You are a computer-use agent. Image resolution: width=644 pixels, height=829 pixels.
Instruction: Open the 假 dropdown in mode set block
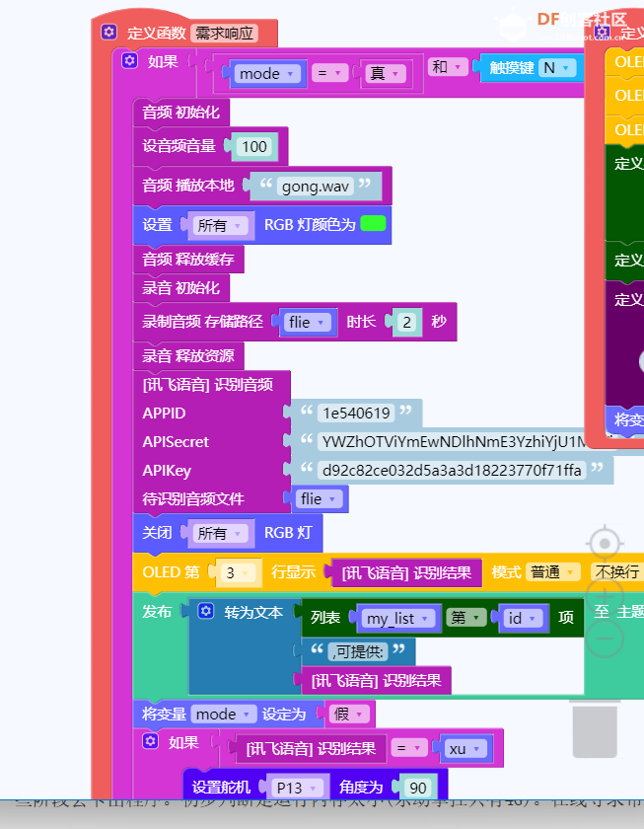349,715
